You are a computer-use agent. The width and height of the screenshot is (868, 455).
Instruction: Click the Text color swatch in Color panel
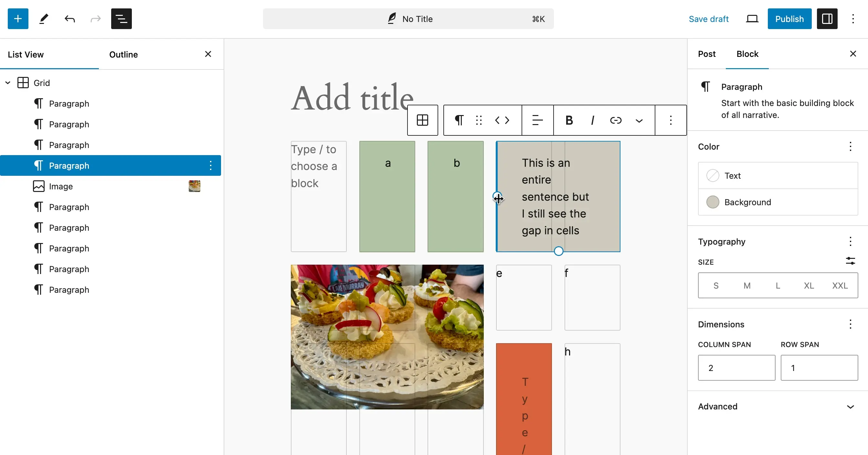(713, 175)
